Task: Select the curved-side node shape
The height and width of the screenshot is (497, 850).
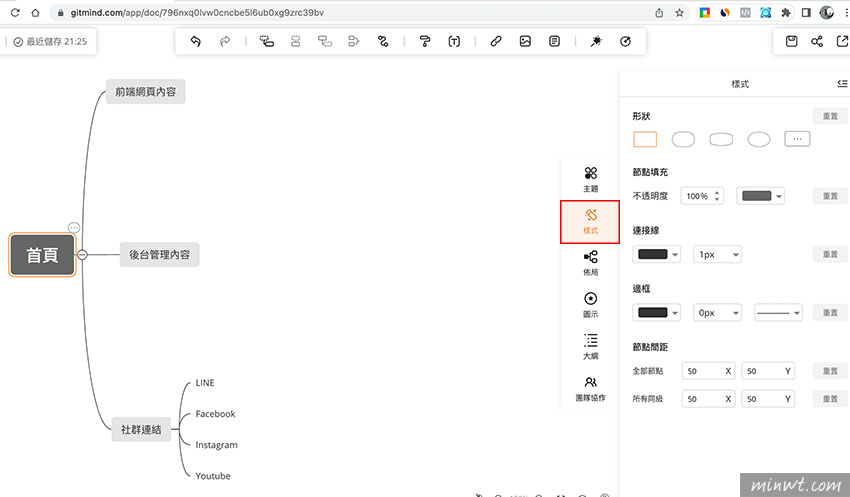Action: (721, 139)
